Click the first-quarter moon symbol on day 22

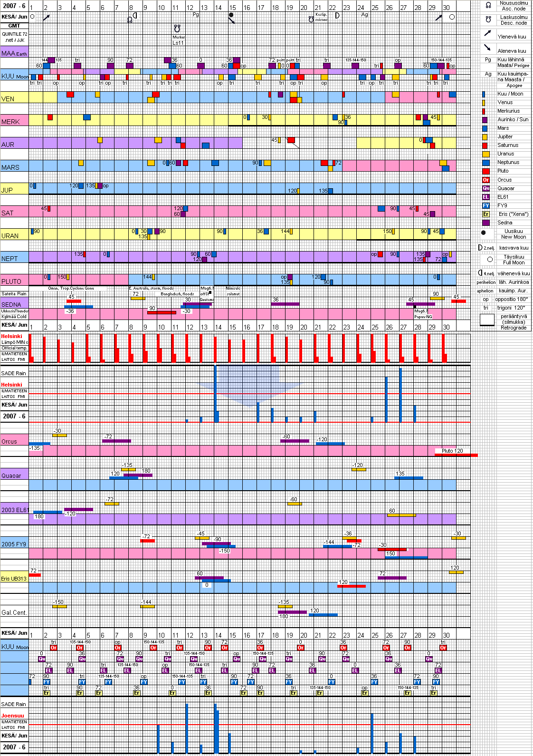coord(337,15)
